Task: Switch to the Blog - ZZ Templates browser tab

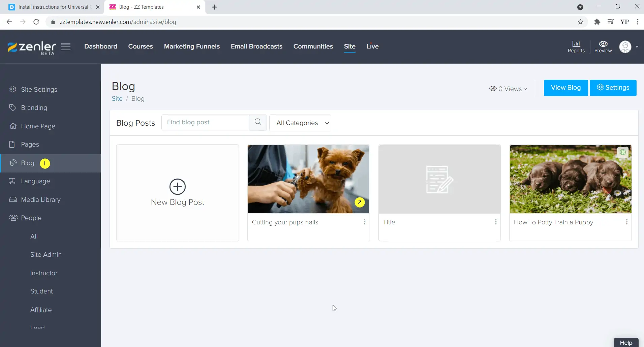Action: [148, 7]
